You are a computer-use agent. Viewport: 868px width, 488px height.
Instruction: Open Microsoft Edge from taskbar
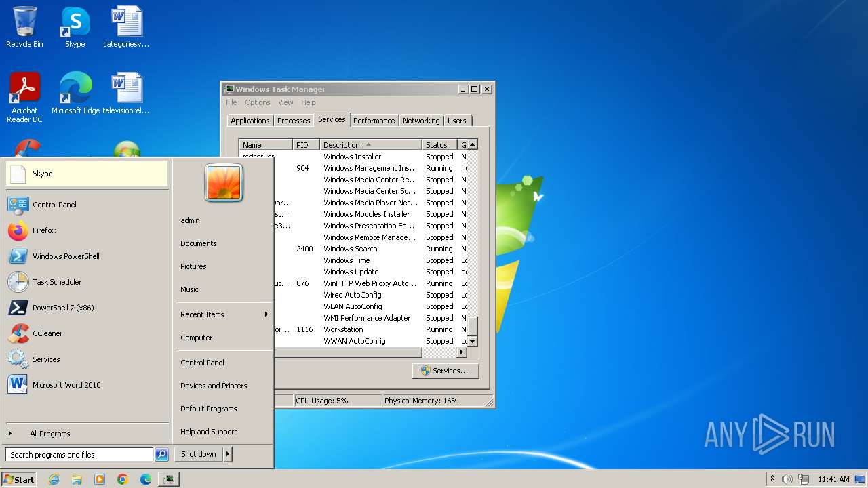[x=146, y=479]
